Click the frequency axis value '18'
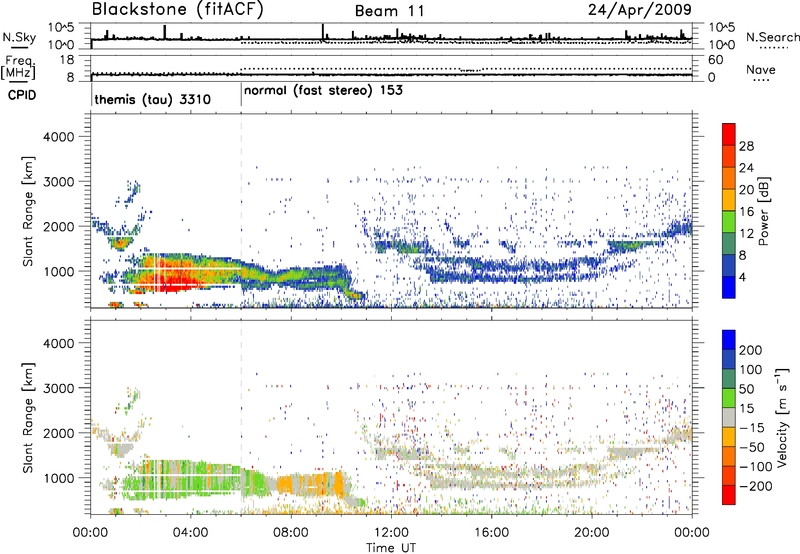Viewport: 800px width, 554px height. point(67,60)
